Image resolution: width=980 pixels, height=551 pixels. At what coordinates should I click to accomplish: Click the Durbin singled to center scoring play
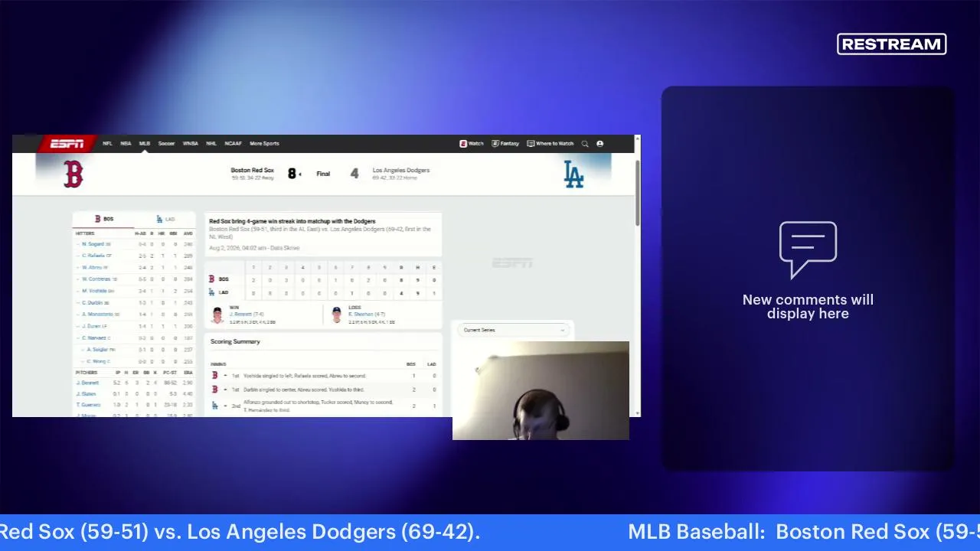[x=304, y=390]
